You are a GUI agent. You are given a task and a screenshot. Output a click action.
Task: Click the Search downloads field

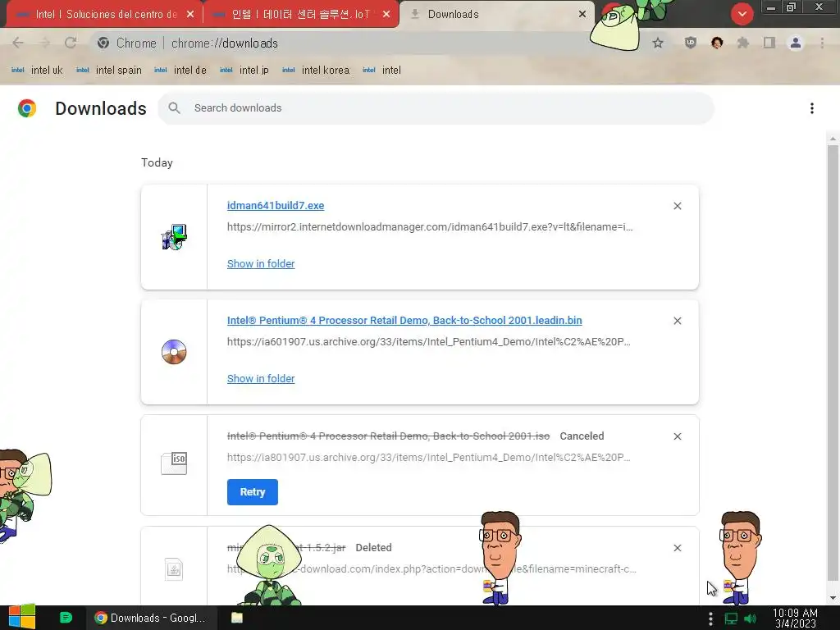[436, 108]
